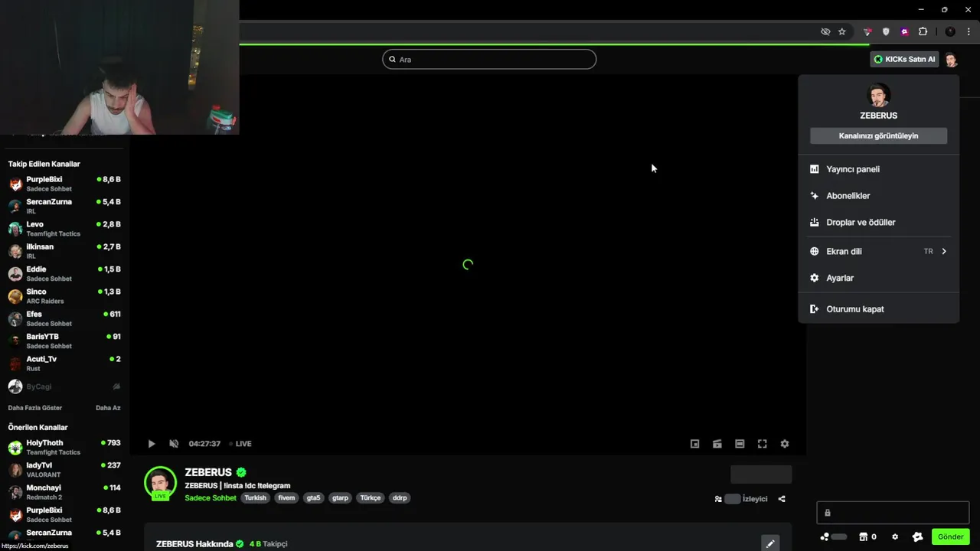Open HolyThoth recommended channel

(64, 447)
